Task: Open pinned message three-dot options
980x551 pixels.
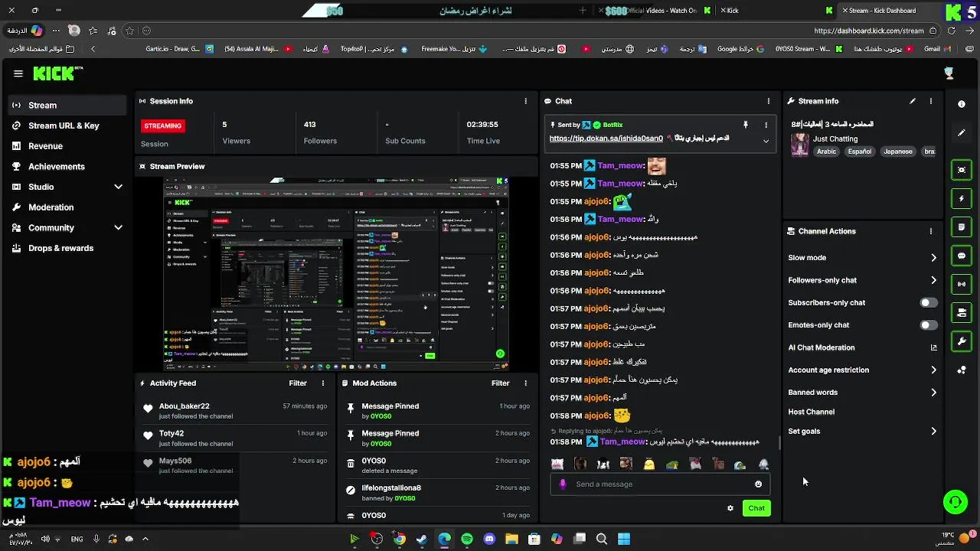Action: pos(766,125)
